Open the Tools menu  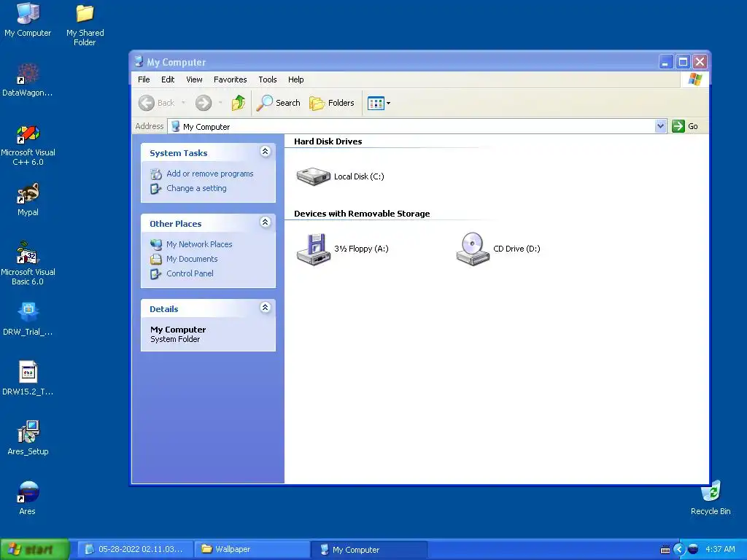(x=267, y=79)
